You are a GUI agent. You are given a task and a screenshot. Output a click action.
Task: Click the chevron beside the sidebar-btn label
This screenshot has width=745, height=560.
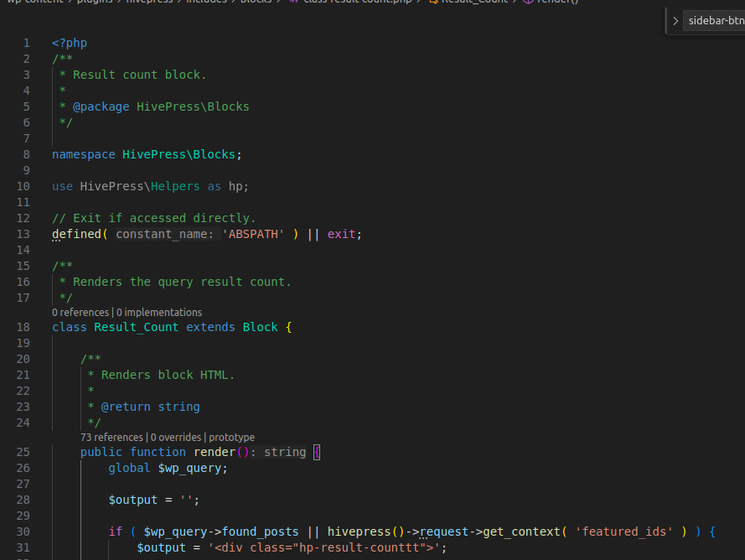click(675, 21)
